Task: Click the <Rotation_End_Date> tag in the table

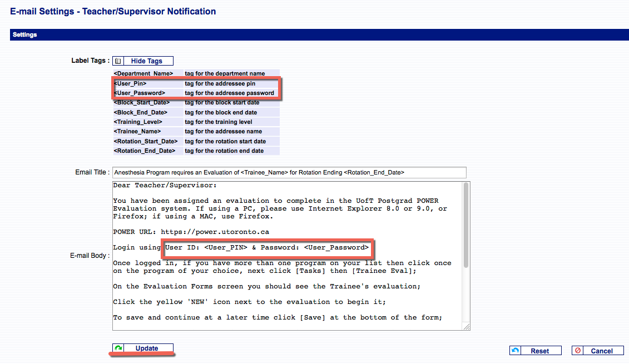Action: coord(144,151)
